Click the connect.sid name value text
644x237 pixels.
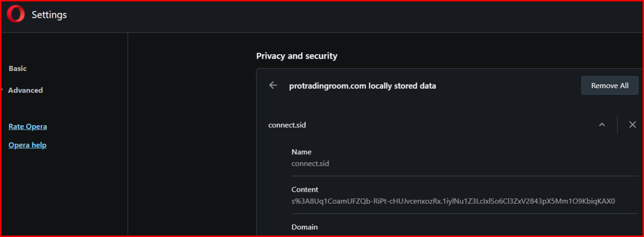(310, 163)
